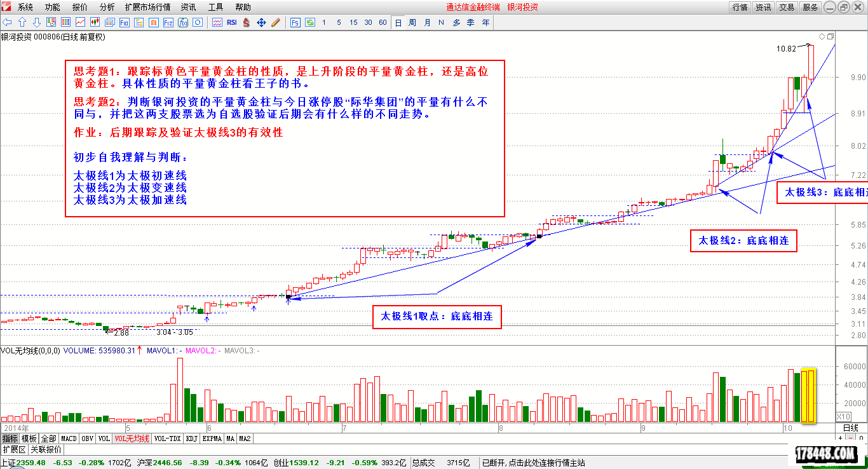Switch to 15-minute period

coord(353,22)
